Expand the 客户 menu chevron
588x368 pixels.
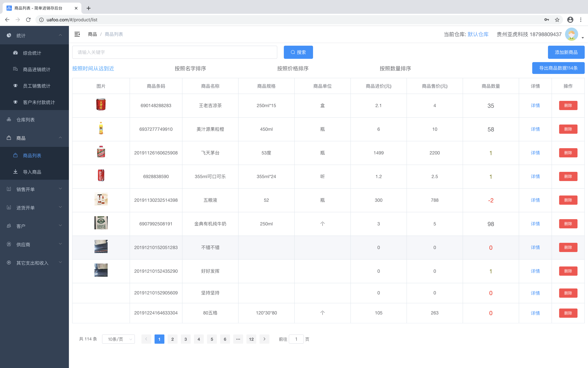60,226
